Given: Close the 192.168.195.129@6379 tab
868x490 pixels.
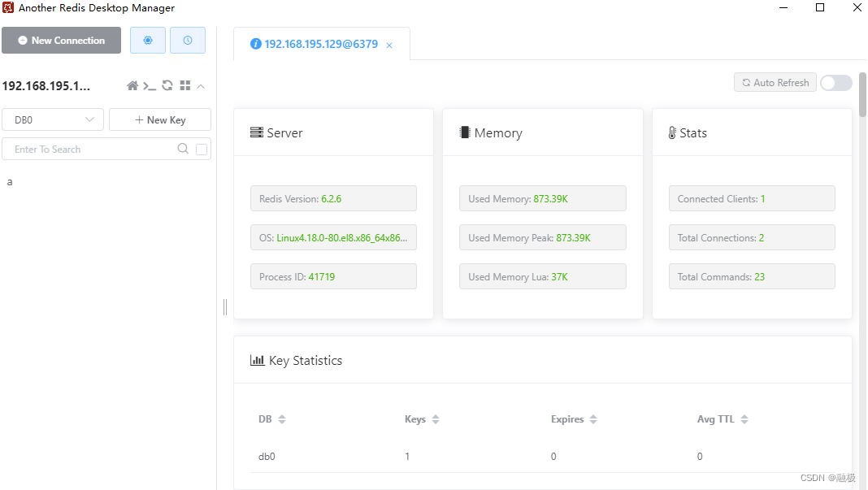Looking at the screenshot, I should (x=389, y=46).
